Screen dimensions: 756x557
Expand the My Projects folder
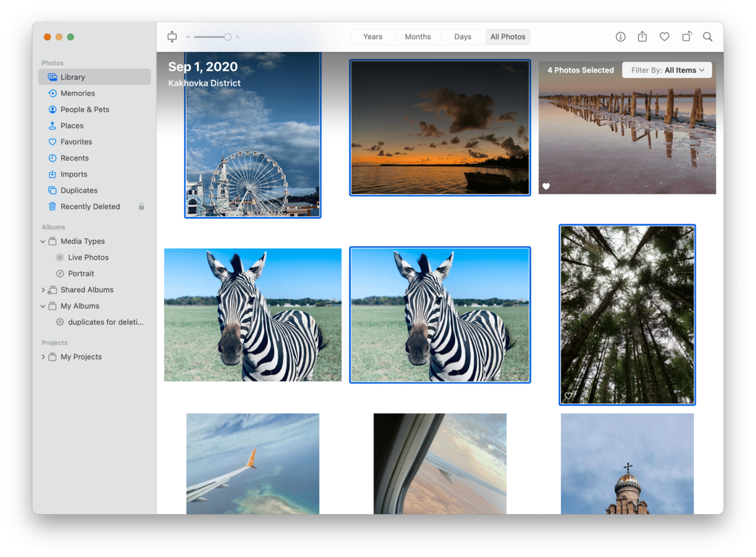43,357
